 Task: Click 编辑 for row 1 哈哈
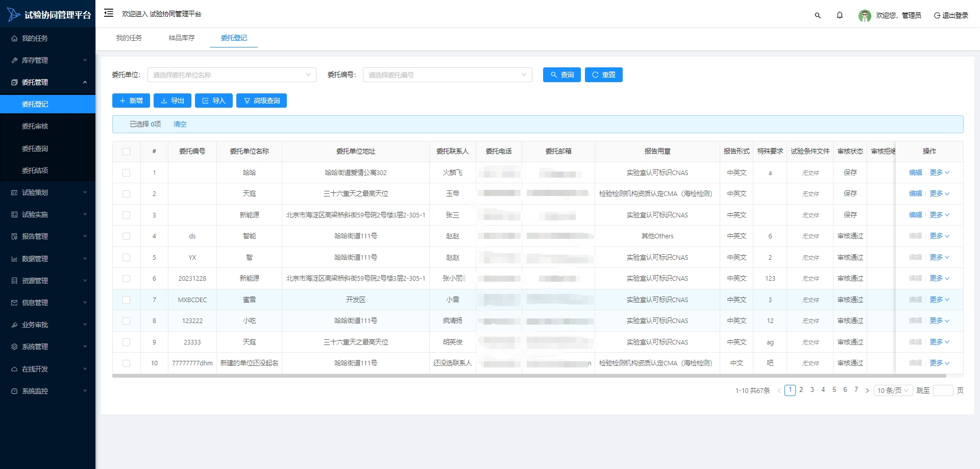(915, 172)
